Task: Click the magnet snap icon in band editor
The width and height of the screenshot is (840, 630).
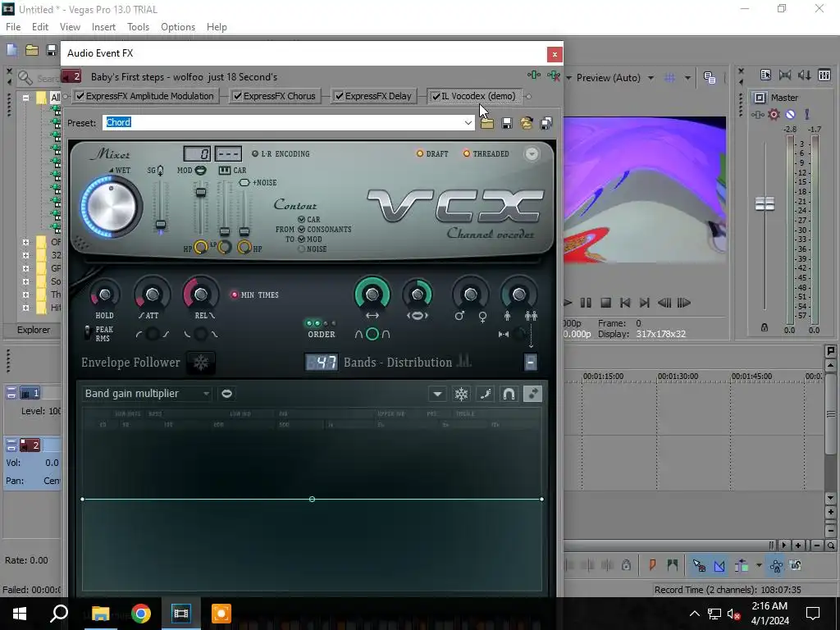Action: click(509, 395)
